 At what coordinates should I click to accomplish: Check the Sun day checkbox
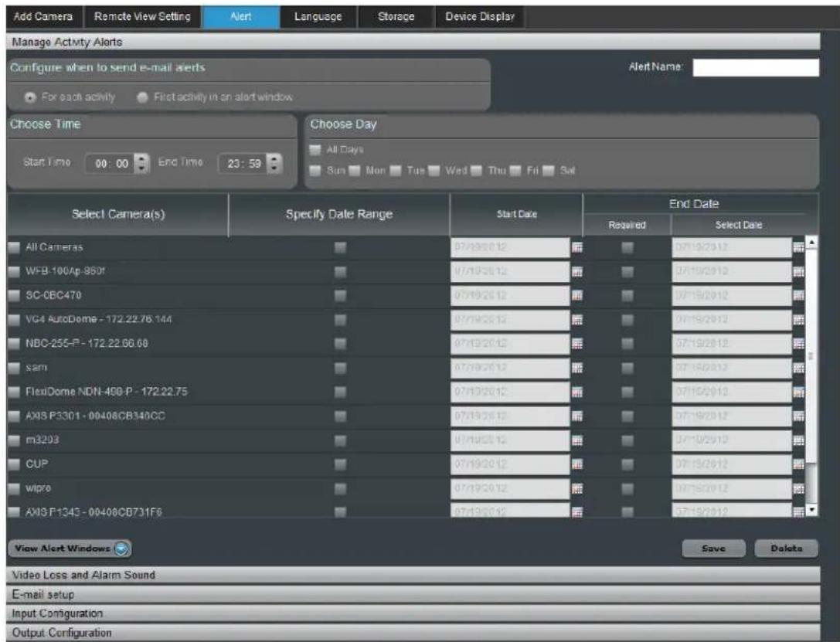[x=315, y=171]
